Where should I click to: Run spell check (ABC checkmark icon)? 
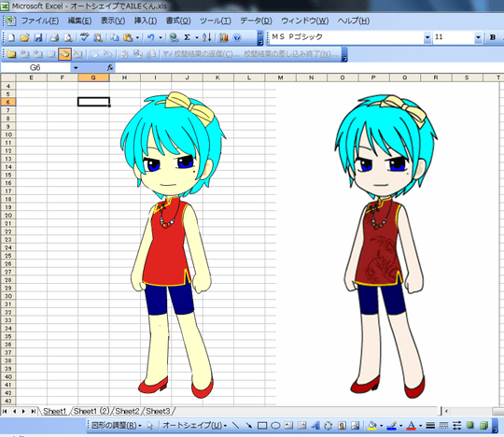tap(84, 37)
